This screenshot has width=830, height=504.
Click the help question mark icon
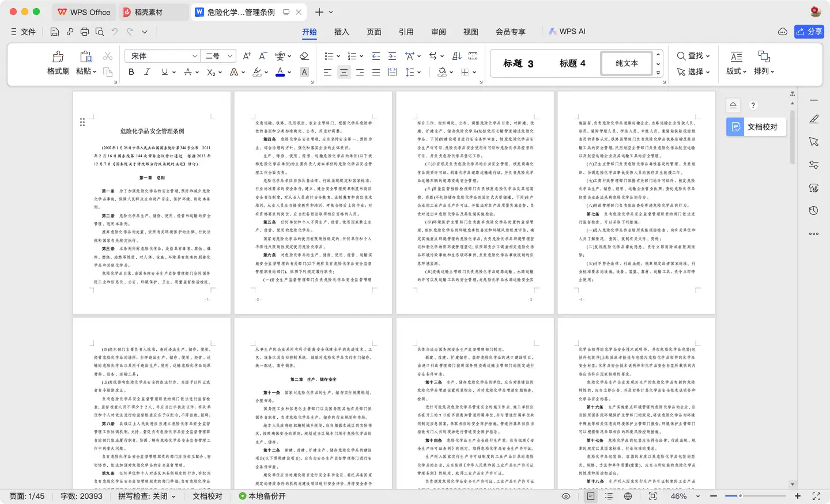(x=753, y=105)
